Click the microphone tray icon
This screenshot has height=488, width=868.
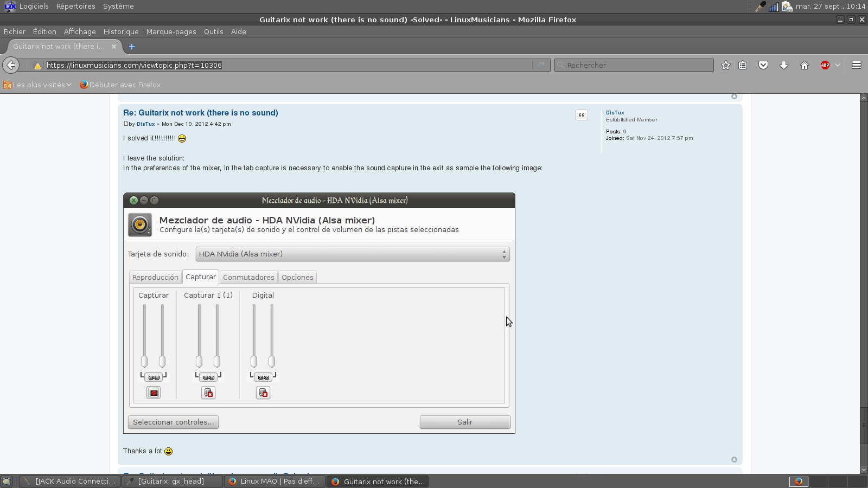761,7
